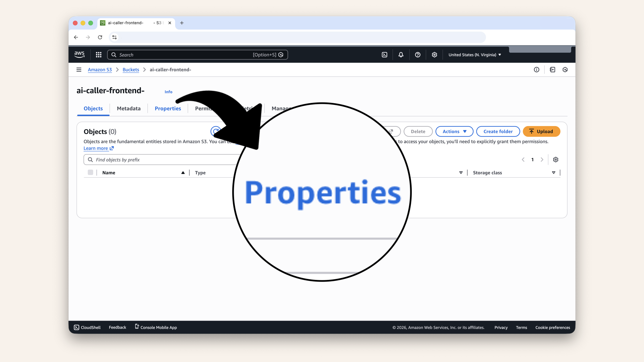Toggle the select-all checkbox in the table header
This screenshot has width=644, height=362.
pos(90,172)
